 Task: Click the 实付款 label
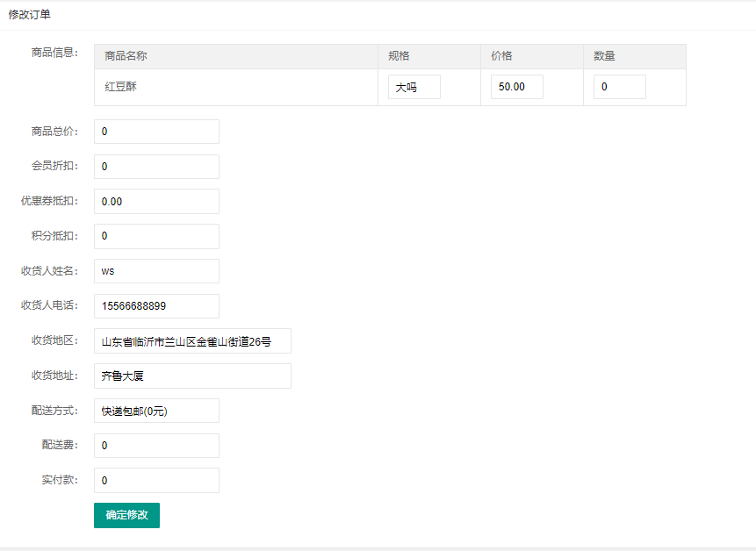60,480
